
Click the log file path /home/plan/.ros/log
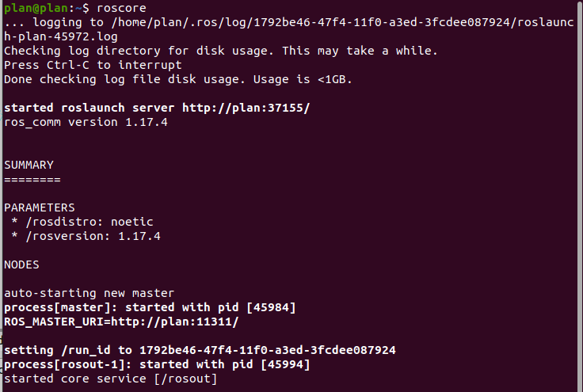(x=179, y=22)
